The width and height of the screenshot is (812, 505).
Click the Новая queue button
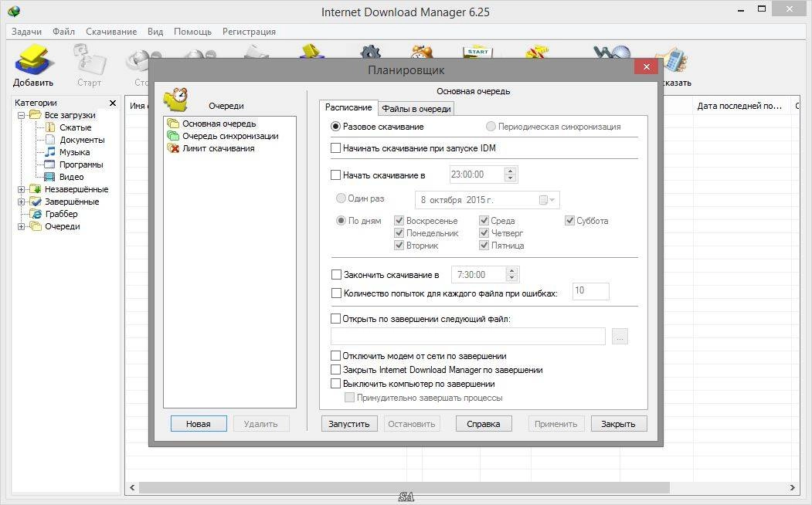coord(199,424)
